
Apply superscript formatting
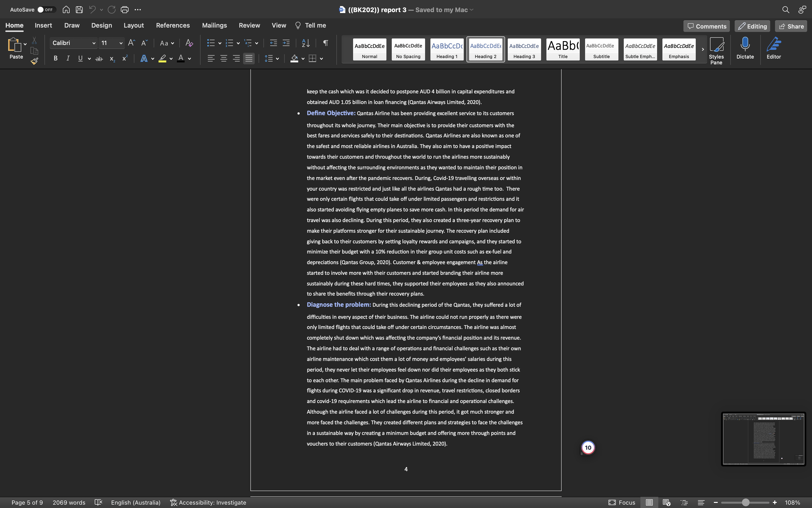coord(125,59)
